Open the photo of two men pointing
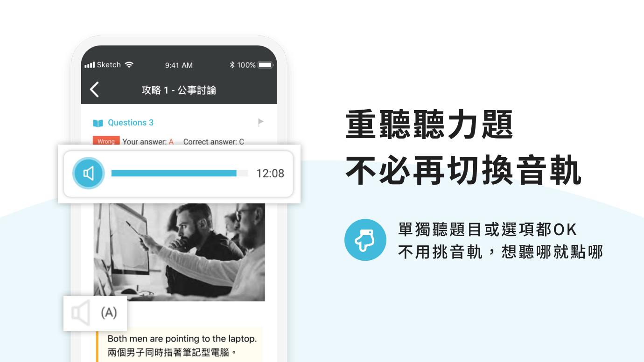This screenshot has width=644, height=362. click(x=179, y=252)
